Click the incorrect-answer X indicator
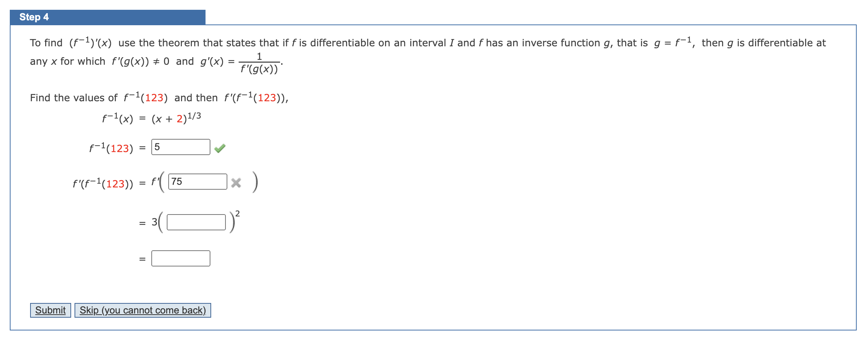The image size is (868, 341). coord(236,183)
